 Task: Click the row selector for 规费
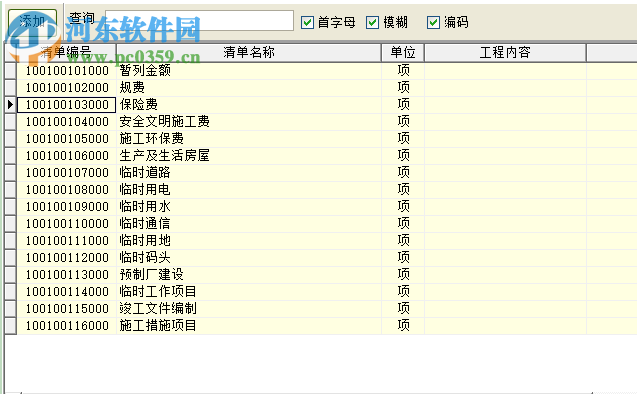[11, 88]
